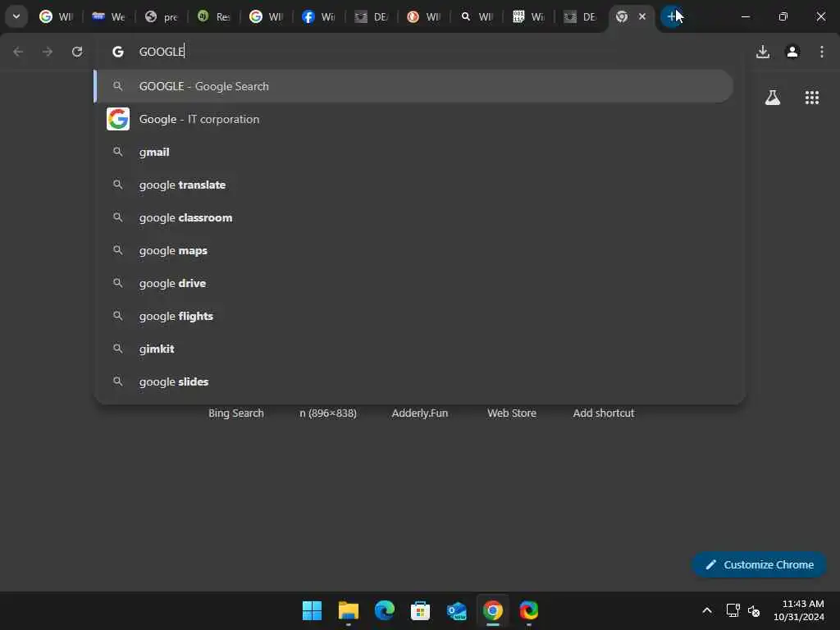Show hidden system tray icons
Screen dimensions: 840x630
(707, 610)
